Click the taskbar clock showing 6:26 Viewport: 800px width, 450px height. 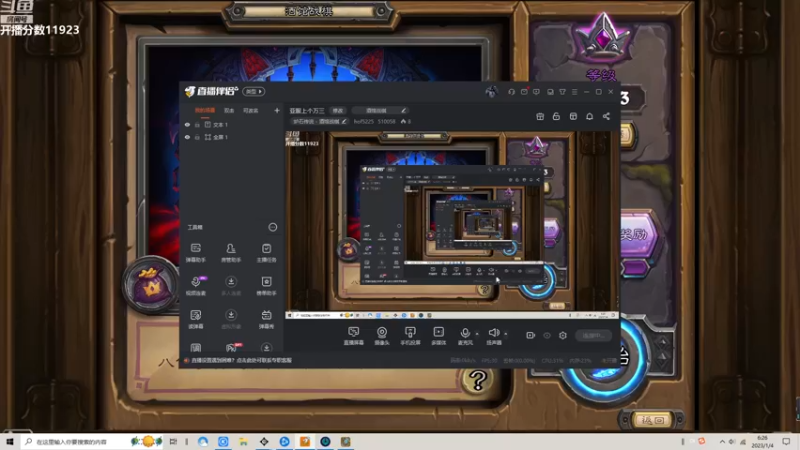coord(762,441)
